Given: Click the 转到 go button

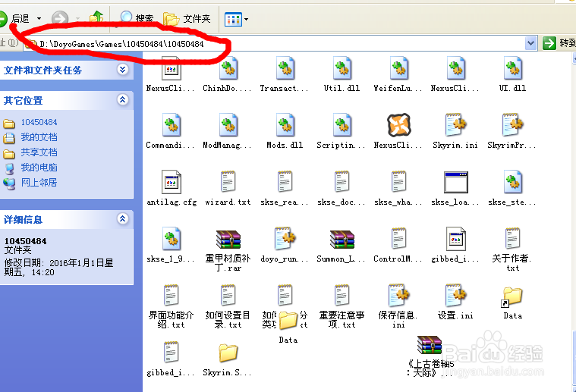Looking at the screenshot, I should 559,43.
